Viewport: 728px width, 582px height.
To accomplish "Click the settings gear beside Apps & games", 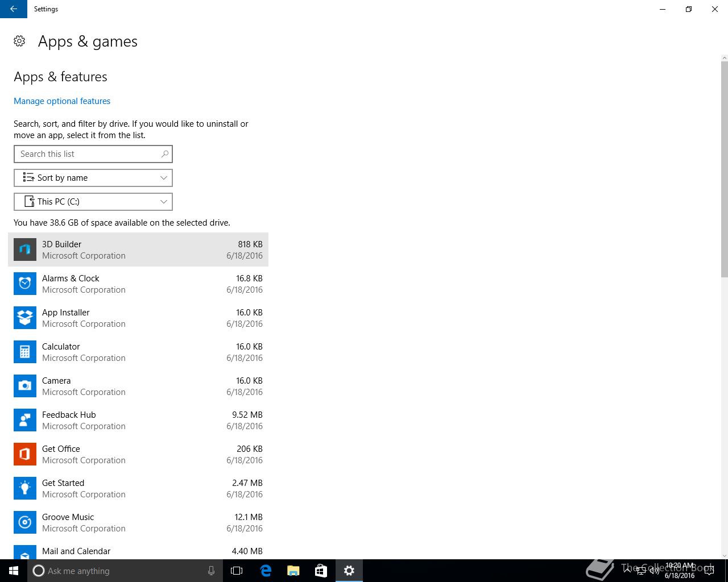I will coord(19,41).
